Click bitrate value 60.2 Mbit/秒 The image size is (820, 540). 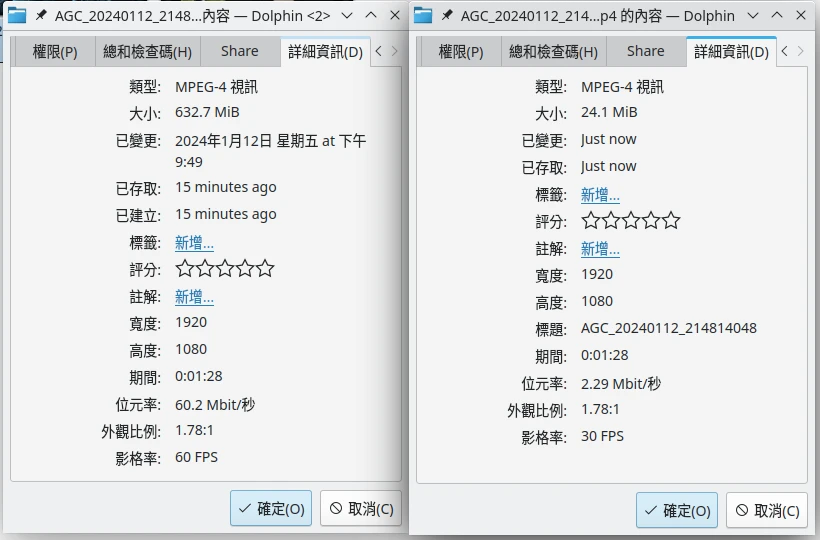point(215,405)
